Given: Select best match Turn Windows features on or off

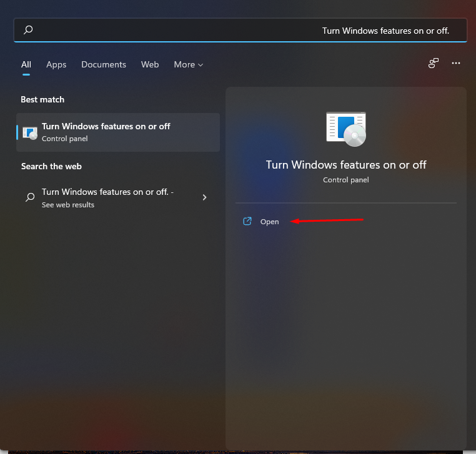Looking at the screenshot, I should pyautogui.click(x=118, y=132).
